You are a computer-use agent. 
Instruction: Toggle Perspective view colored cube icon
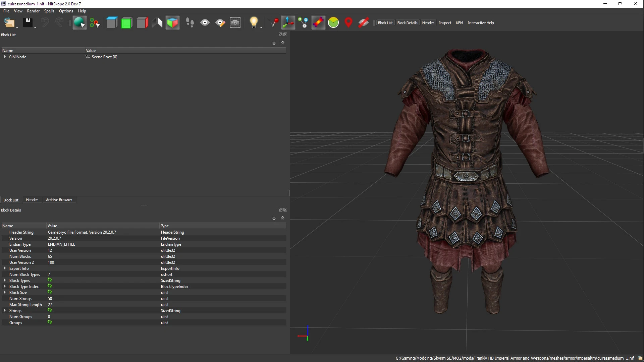(172, 23)
